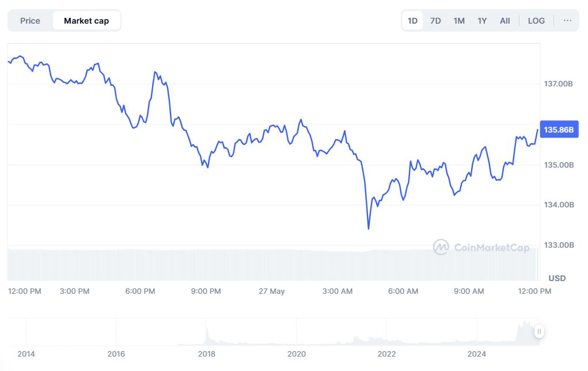Click the USD currency label
The width and height of the screenshot is (588, 371).
pos(557,278)
